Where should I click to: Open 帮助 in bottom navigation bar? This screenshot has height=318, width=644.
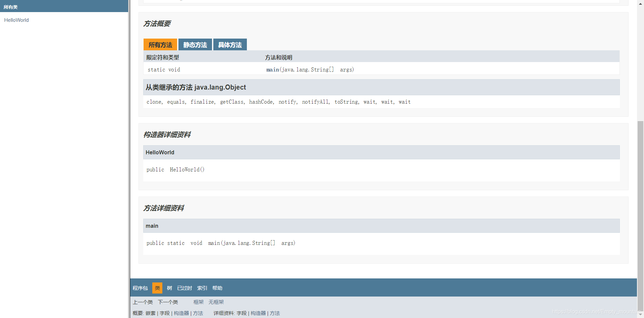[217, 288]
